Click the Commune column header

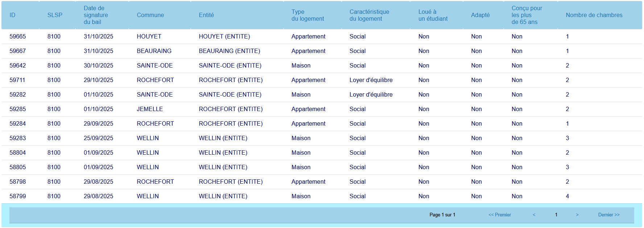click(150, 15)
